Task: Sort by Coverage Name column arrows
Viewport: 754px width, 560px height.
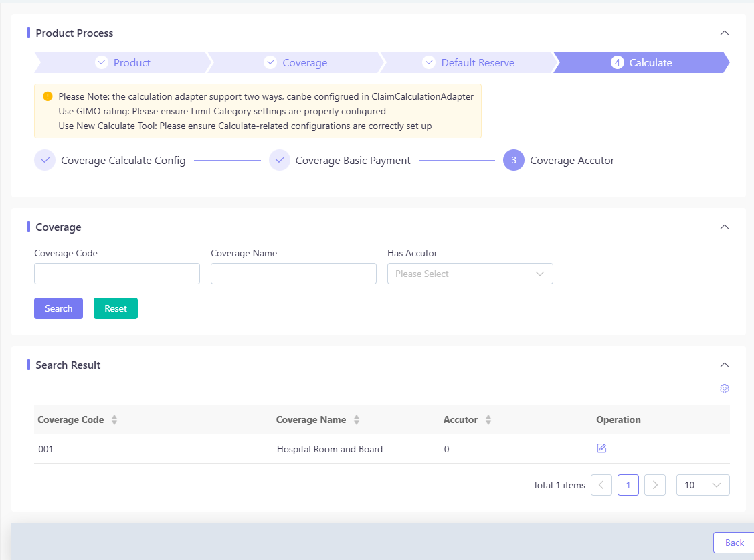Action: (357, 419)
